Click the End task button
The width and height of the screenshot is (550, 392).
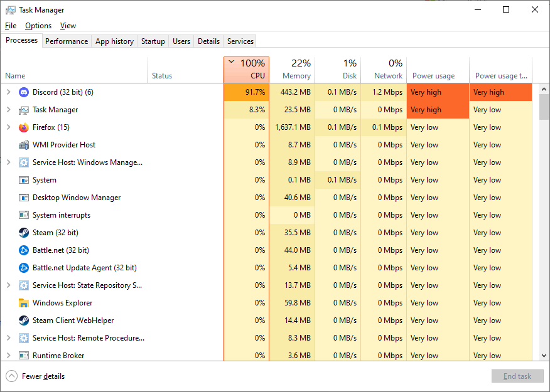coord(517,376)
